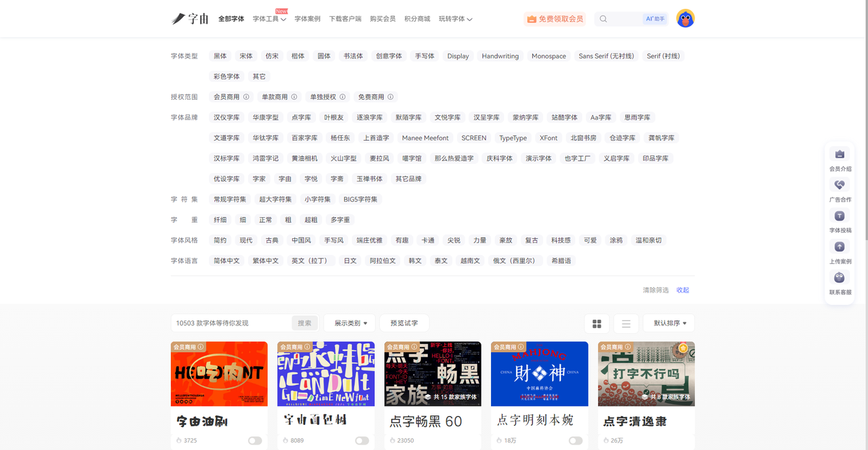
Task: Open 积分商城 from the navigation bar
Action: [417, 19]
